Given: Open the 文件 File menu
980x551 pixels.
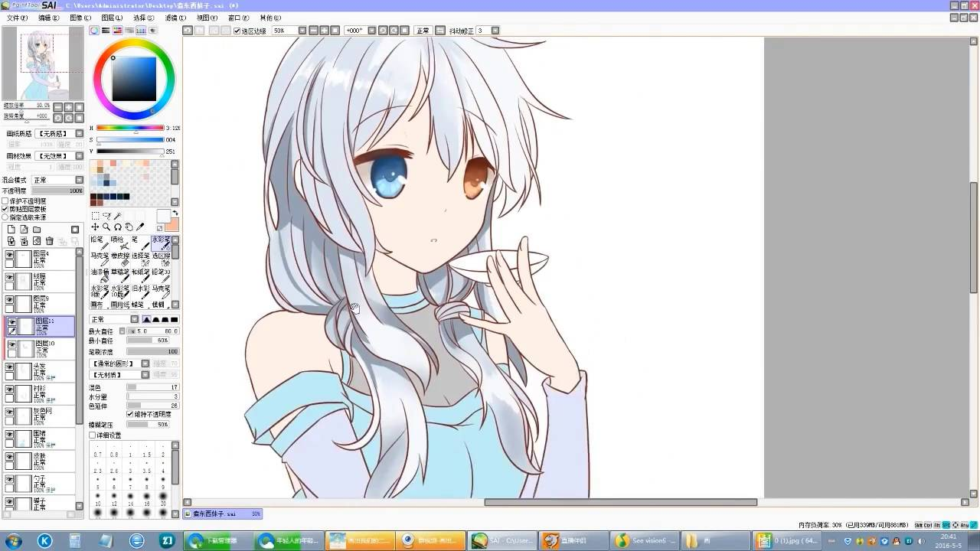Looking at the screenshot, I should pyautogui.click(x=18, y=18).
